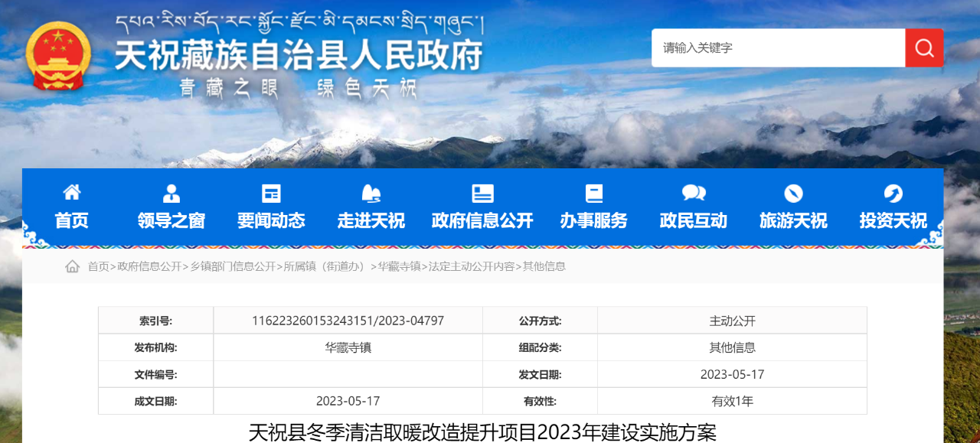Click the 2023-05-17 value beside 发文日期
Viewport: 980px width, 443px height.
(733, 374)
